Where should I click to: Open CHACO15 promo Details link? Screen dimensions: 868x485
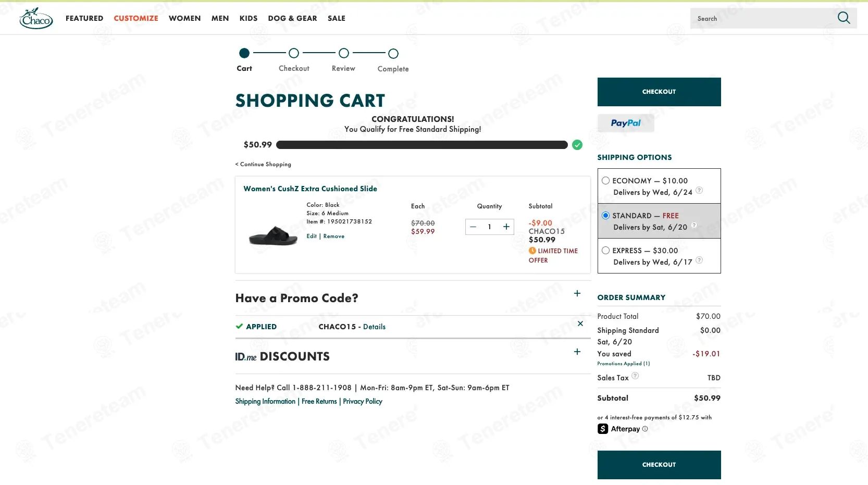pyautogui.click(x=374, y=327)
